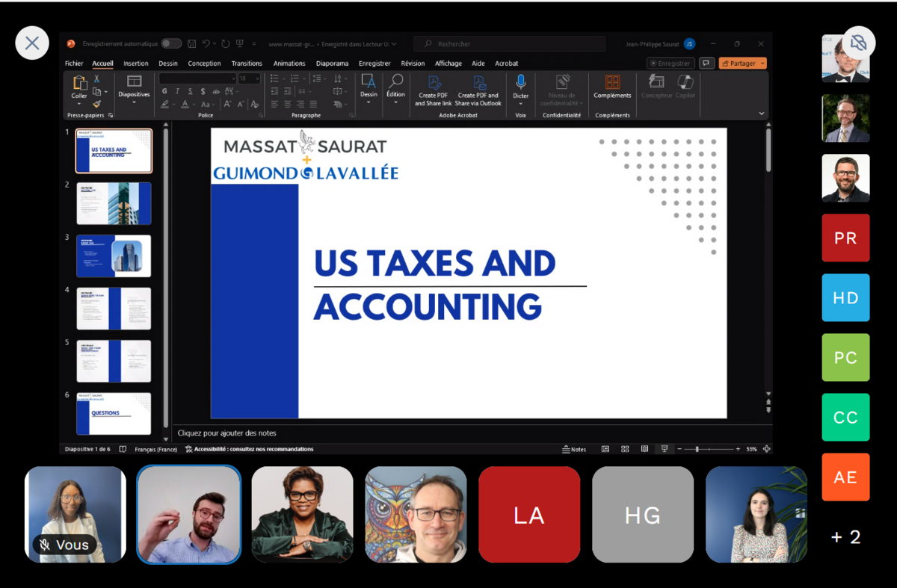
Task: Click the Compléments add-ins icon
Action: tap(612, 82)
